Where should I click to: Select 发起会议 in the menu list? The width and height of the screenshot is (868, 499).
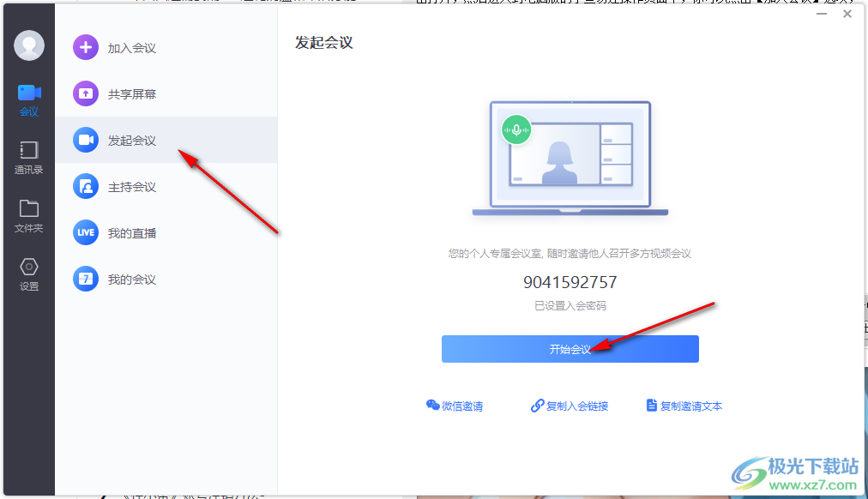(132, 141)
